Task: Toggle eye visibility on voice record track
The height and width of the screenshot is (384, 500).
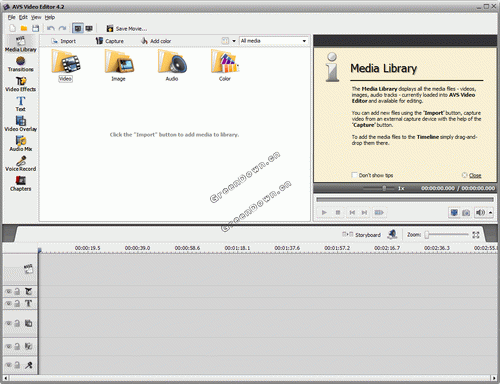Action: pyautogui.click(x=8, y=365)
